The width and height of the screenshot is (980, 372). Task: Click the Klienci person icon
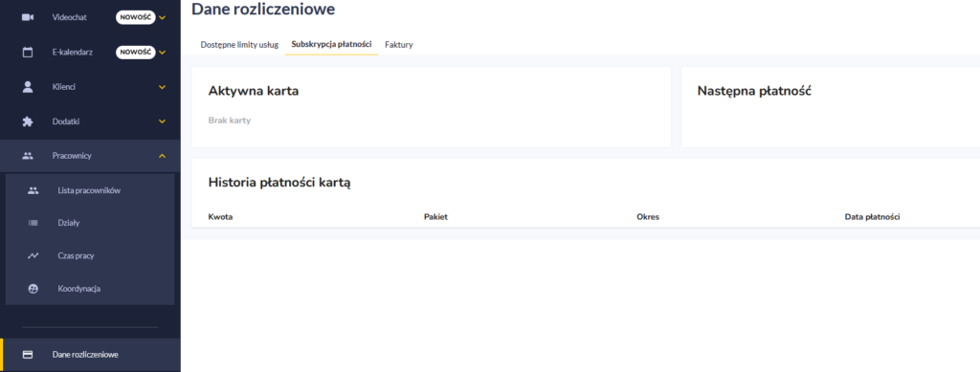[x=28, y=87]
